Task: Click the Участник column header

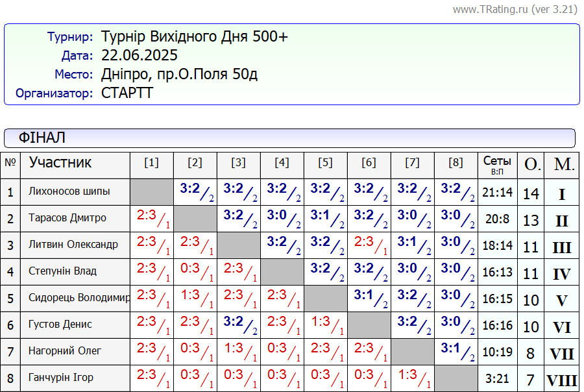Action: (x=60, y=162)
